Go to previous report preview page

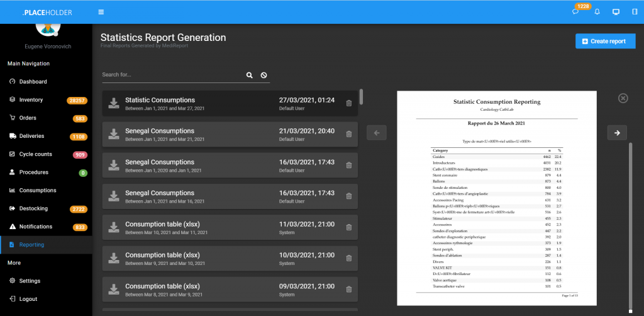376,133
